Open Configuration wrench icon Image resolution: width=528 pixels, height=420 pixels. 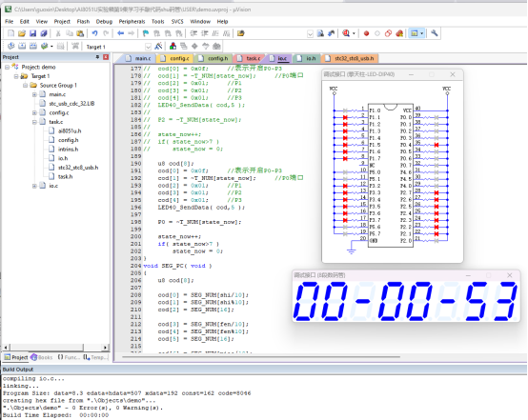point(434,33)
